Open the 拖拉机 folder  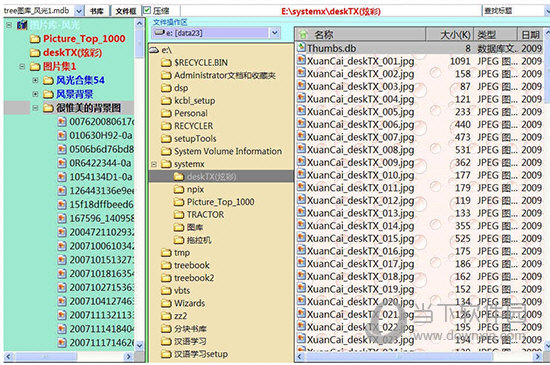199,240
